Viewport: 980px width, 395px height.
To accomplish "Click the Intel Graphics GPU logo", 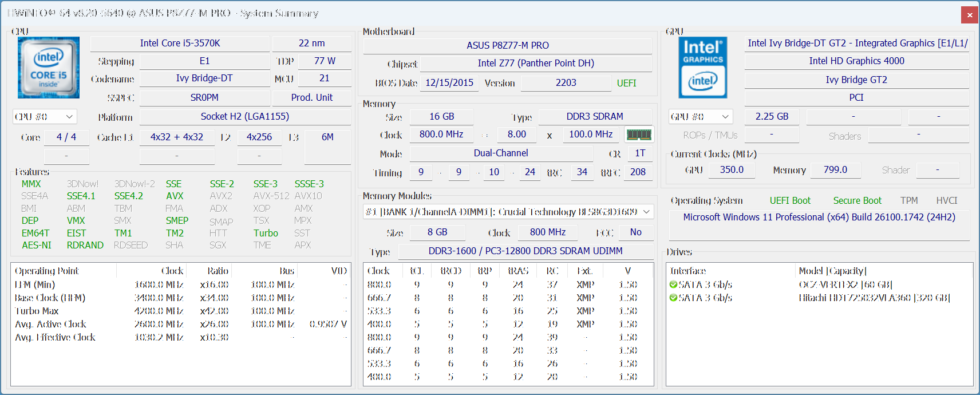I will (x=703, y=68).
